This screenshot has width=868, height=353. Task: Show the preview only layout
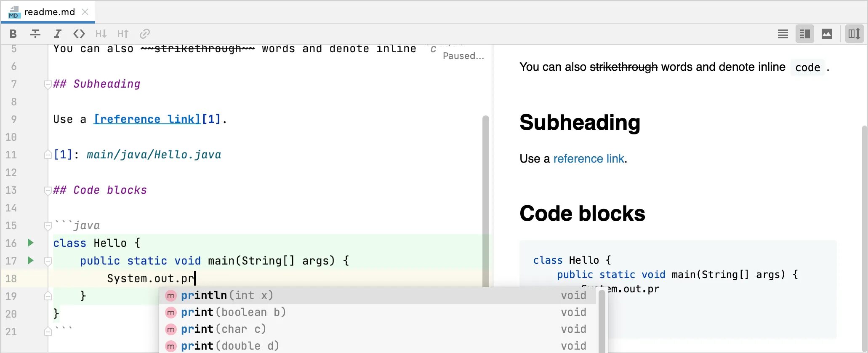[827, 34]
